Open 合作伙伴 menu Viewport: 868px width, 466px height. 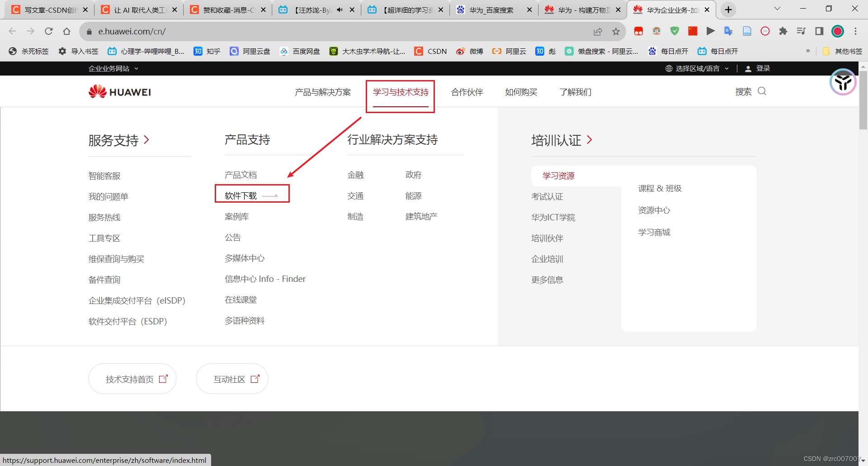(x=467, y=92)
